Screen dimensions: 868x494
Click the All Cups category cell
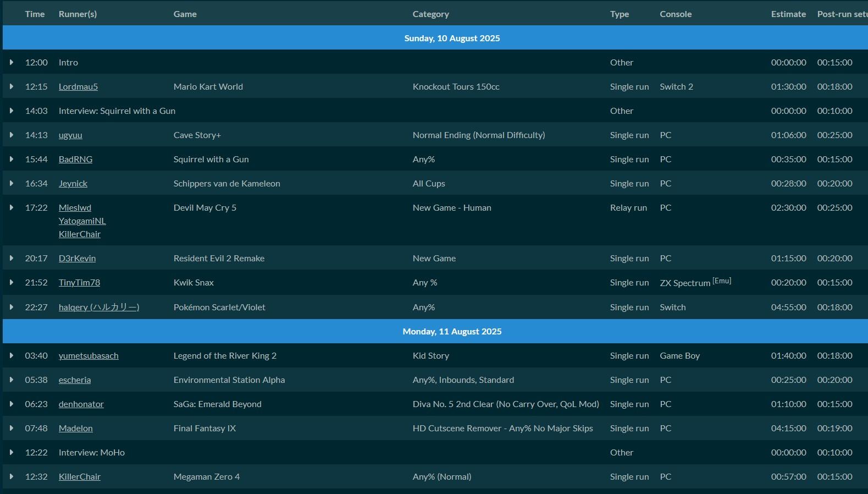[429, 183]
